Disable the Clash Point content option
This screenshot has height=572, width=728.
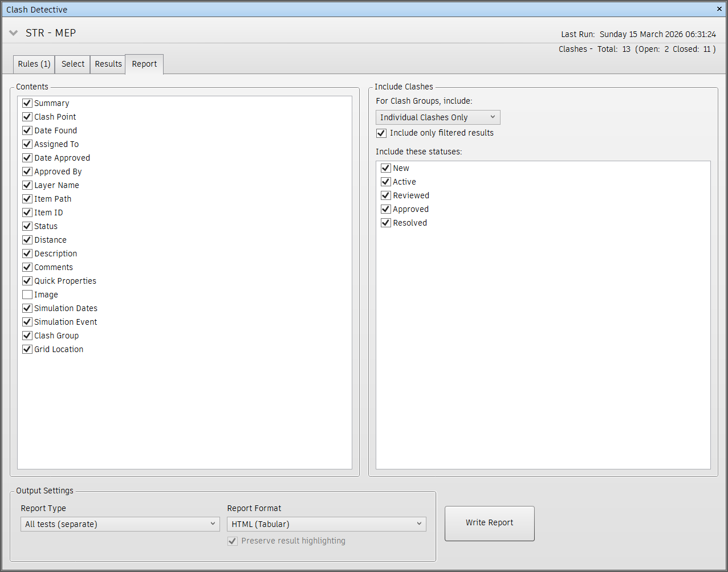click(x=27, y=116)
